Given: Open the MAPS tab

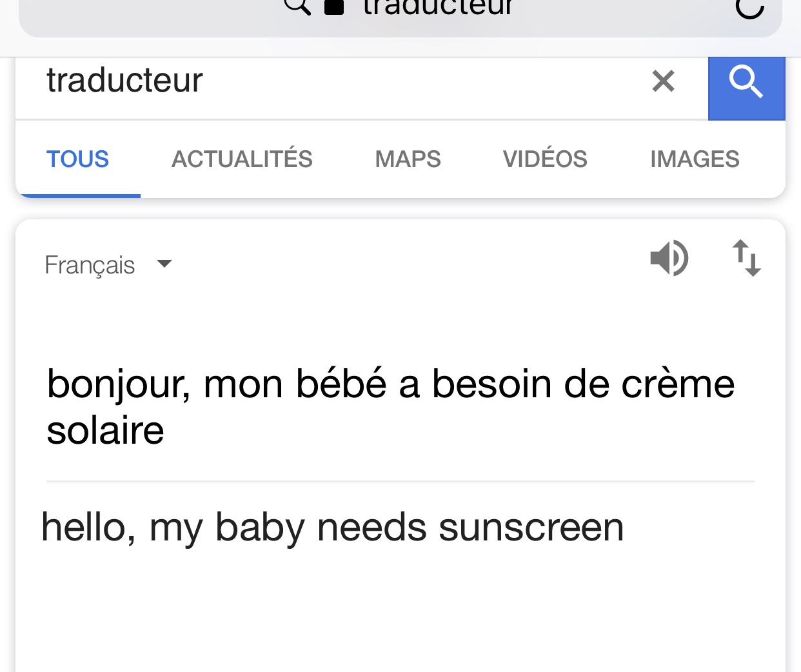Looking at the screenshot, I should (x=408, y=159).
